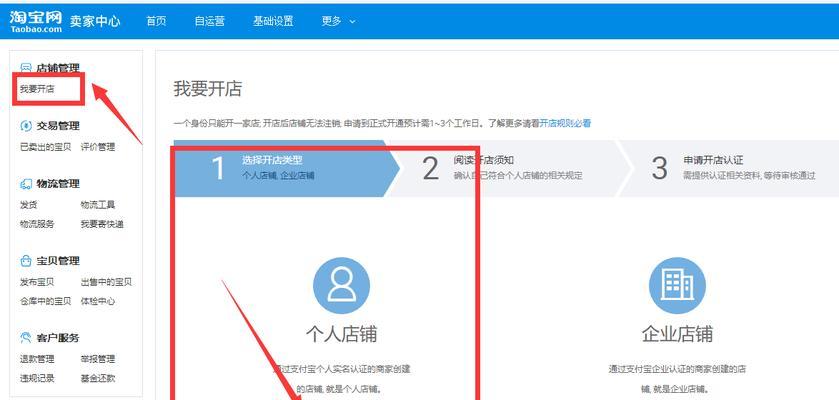Open the 基础设置 menu item
Viewport: 839px width, 400px height.
point(273,21)
